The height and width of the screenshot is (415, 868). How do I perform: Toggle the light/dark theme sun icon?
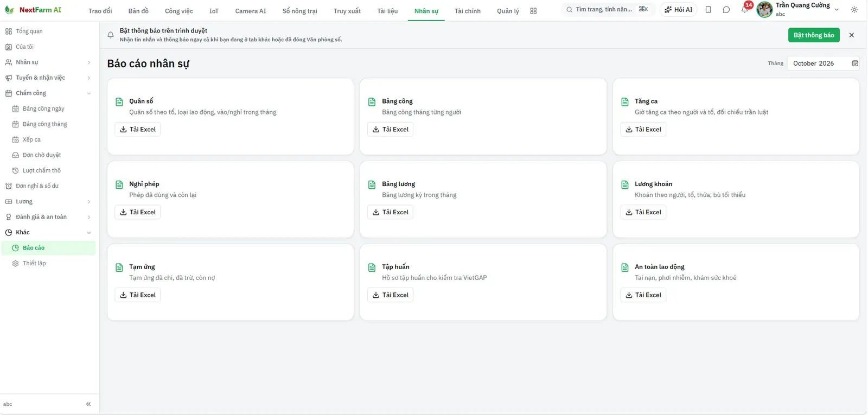[x=854, y=10]
